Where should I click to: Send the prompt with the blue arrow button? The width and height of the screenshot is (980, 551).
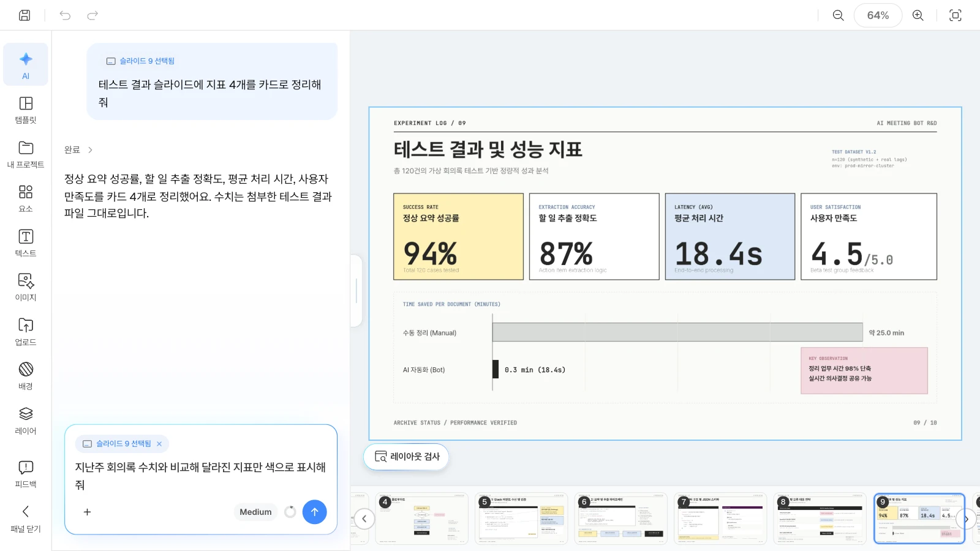point(314,512)
